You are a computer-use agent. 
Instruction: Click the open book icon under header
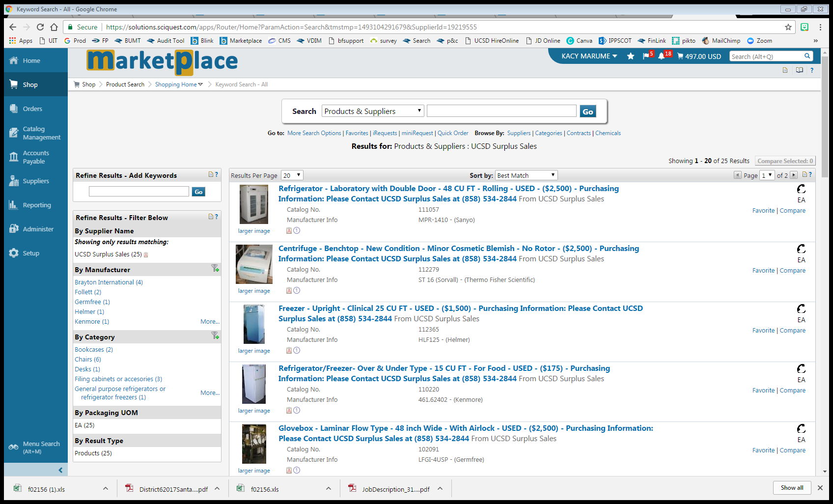click(x=800, y=70)
